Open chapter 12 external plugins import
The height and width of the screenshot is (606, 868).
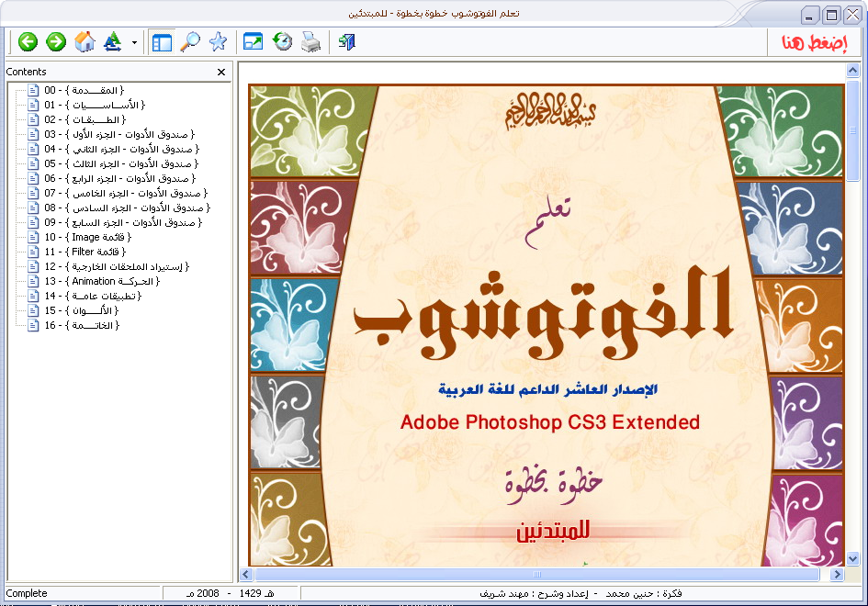117,267
